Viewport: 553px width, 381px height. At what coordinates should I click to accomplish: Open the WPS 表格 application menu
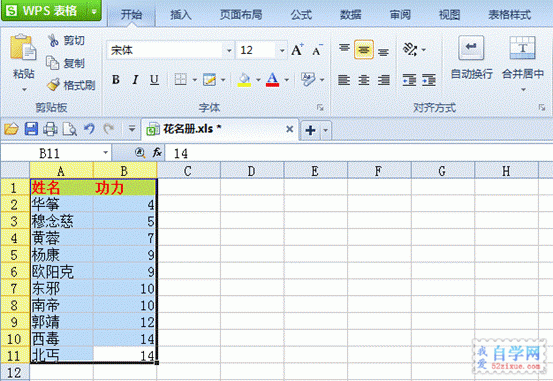pyautogui.click(x=51, y=11)
